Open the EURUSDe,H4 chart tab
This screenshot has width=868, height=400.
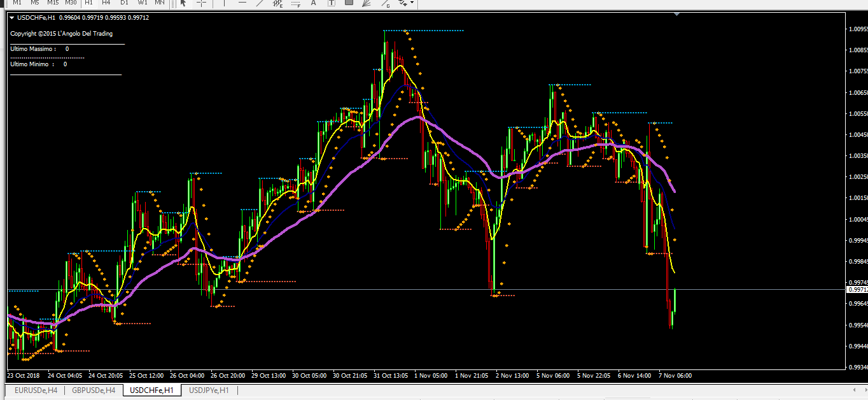[36, 390]
